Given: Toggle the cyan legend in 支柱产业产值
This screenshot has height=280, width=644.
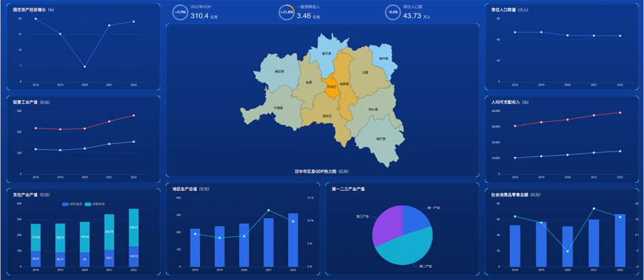Looking at the screenshot, I should pyautogui.click(x=87, y=203).
